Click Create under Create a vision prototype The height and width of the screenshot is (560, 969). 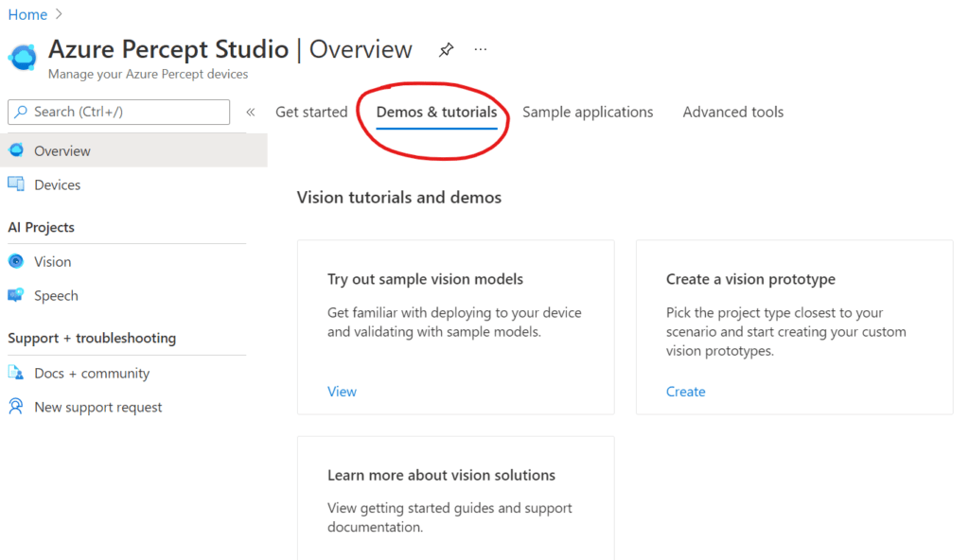pos(685,391)
